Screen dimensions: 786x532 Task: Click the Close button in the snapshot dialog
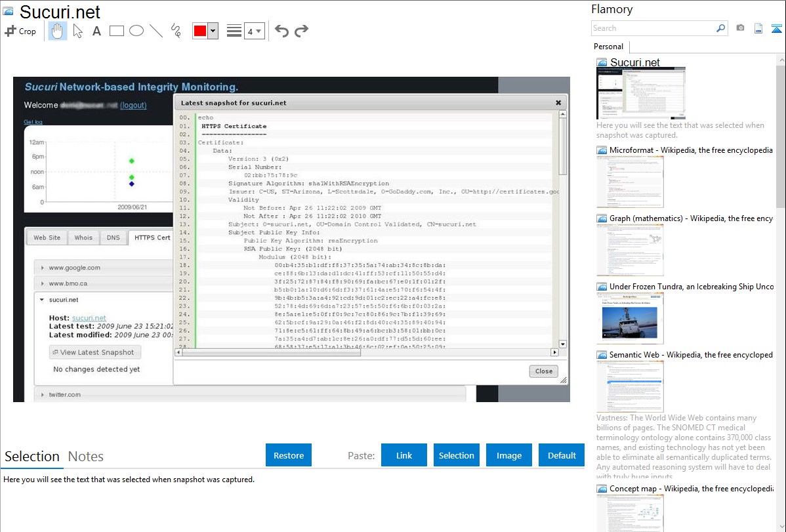(x=543, y=371)
